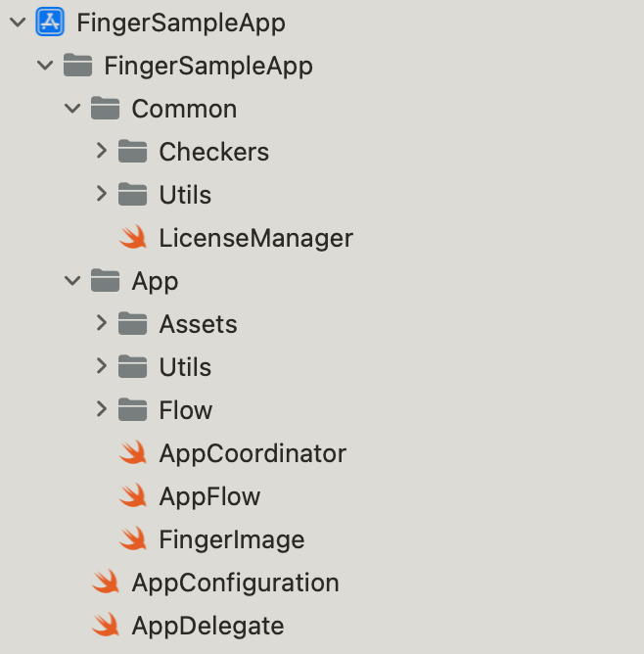This screenshot has width=644, height=654.
Task: Collapse the Common folder group
Action: tap(72, 109)
